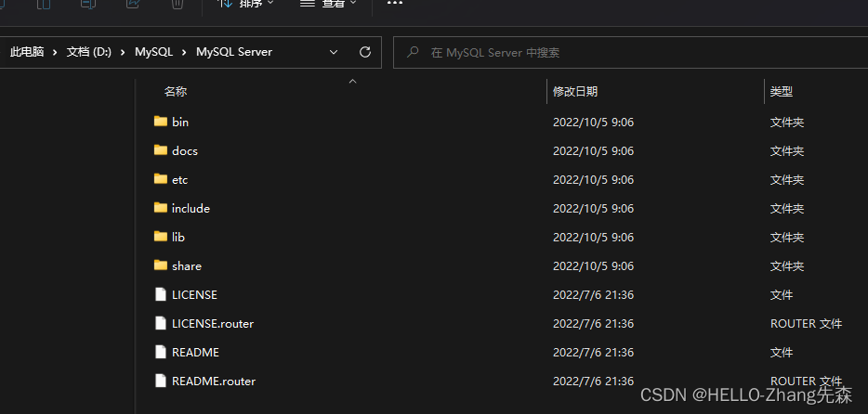Select the file name 'README'

[195, 352]
